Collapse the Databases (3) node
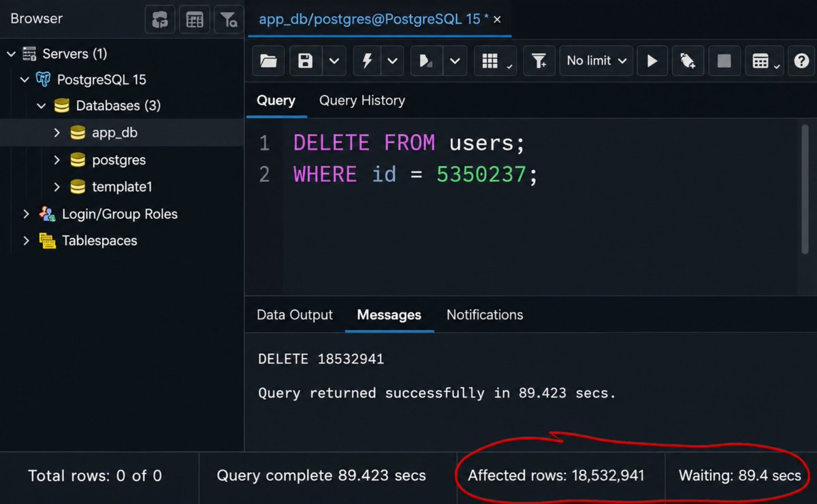 [x=42, y=106]
